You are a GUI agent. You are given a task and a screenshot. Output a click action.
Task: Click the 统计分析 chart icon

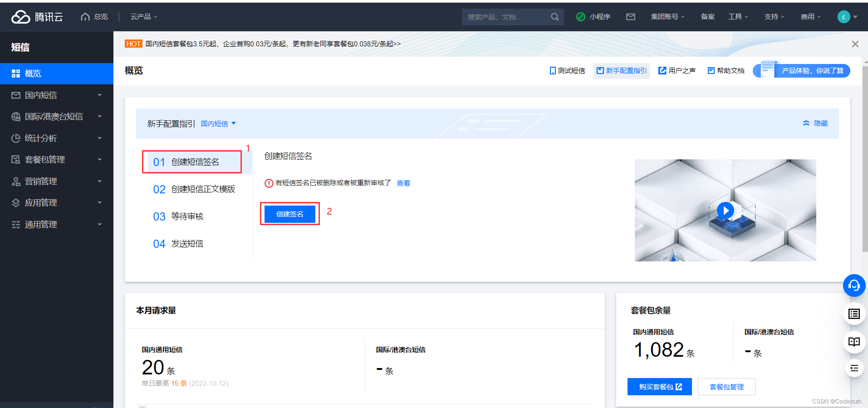(x=16, y=138)
